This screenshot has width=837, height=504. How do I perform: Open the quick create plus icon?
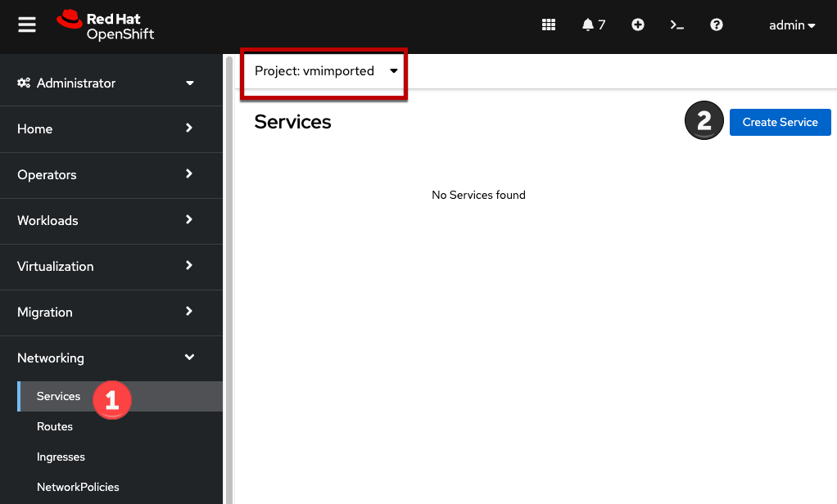[637, 25]
